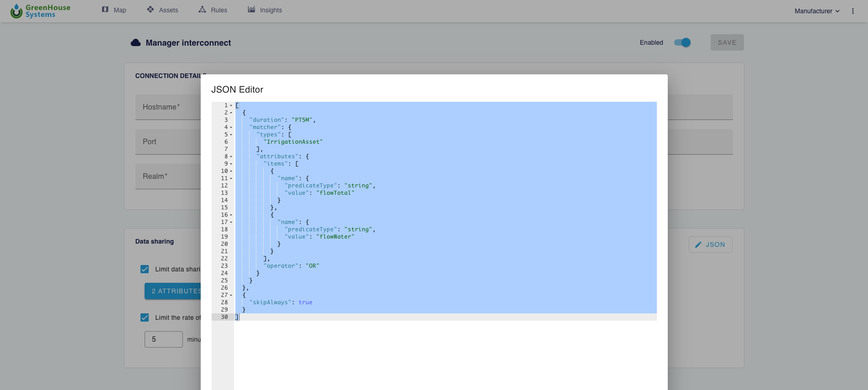Screen dimensions: 868x390
Task: Fold the code block at line 27
Action: [231, 296]
